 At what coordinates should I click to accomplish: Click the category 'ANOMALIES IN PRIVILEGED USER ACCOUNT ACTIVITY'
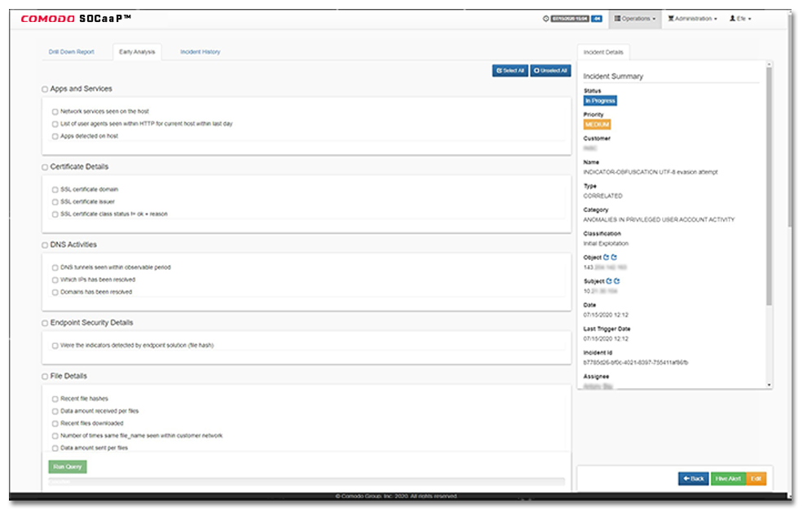pyautogui.click(x=659, y=220)
